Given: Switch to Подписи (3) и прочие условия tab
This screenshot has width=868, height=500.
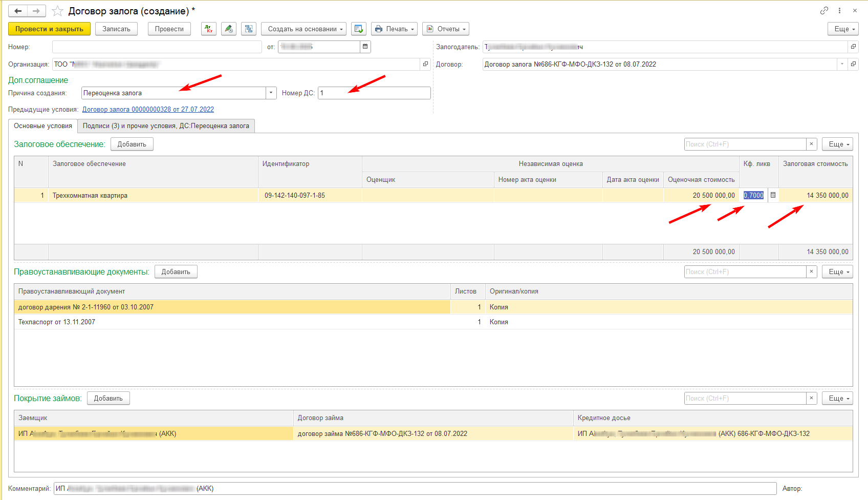Looking at the screenshot, I should click(x=166, y=126).
